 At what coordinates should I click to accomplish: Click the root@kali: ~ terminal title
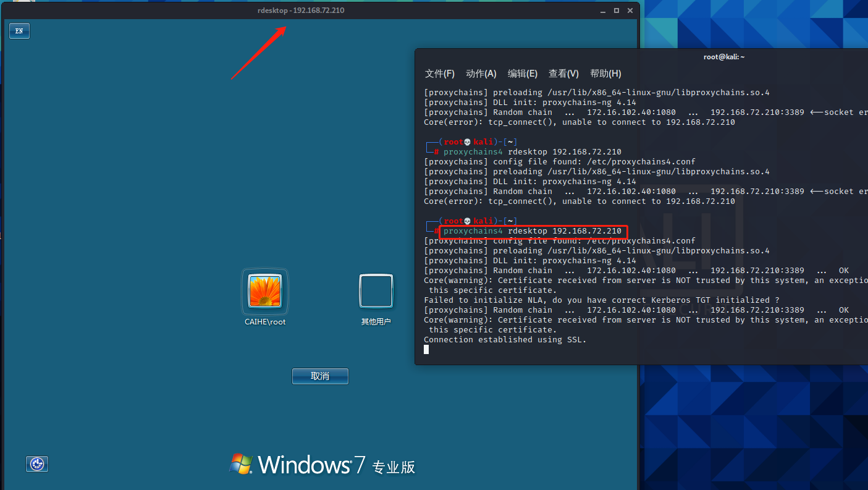tap(724, 57)
